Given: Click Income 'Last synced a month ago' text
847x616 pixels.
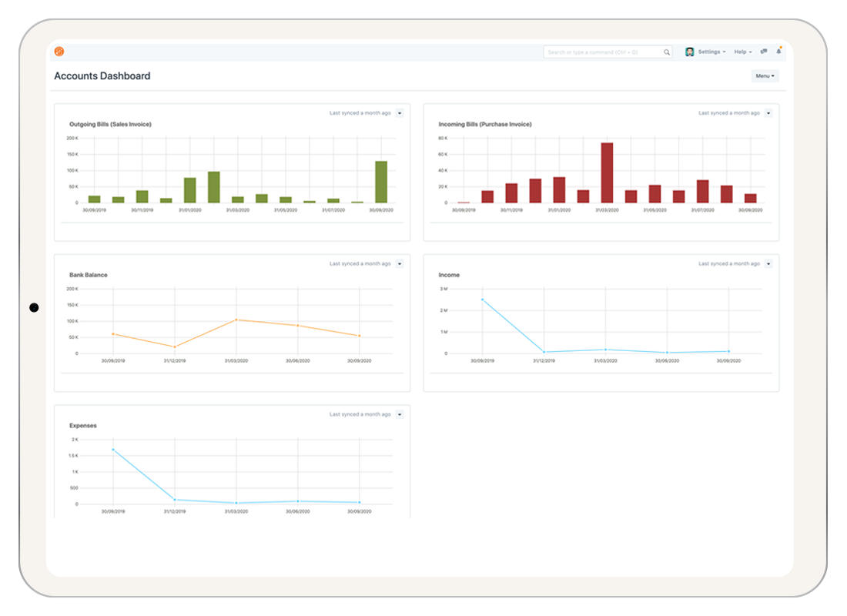Looking at the screenshot, I should click(729, 264).
